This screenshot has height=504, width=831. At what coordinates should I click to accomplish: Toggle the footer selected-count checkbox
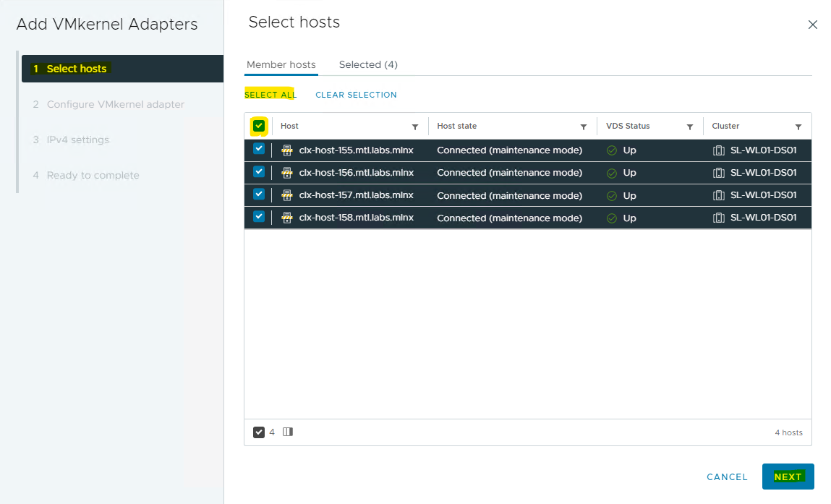click(x=259, y=432)
